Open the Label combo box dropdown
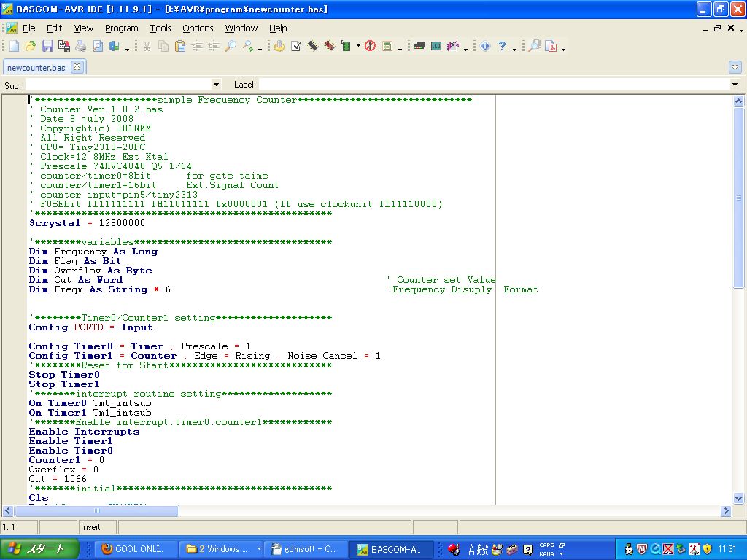The height and width of the screenshot is (560, 747). (x=735, y=85)
